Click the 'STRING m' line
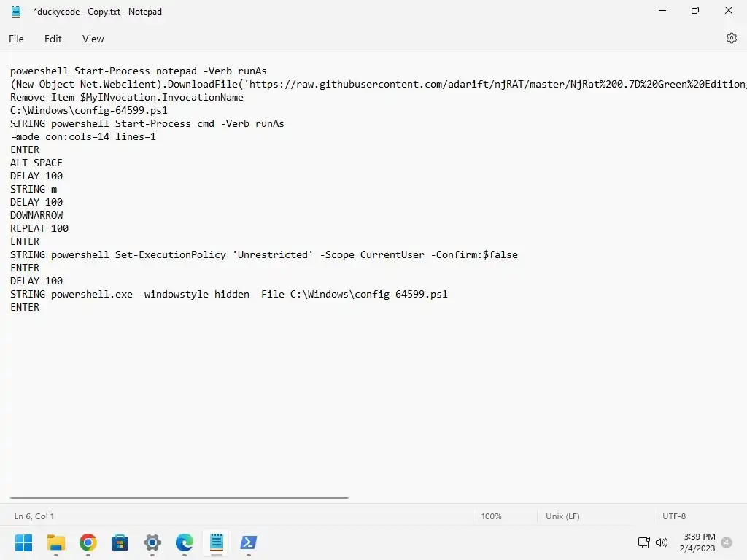Image resolution: width=747 pixels, height=560 pixels. point(34,189)
